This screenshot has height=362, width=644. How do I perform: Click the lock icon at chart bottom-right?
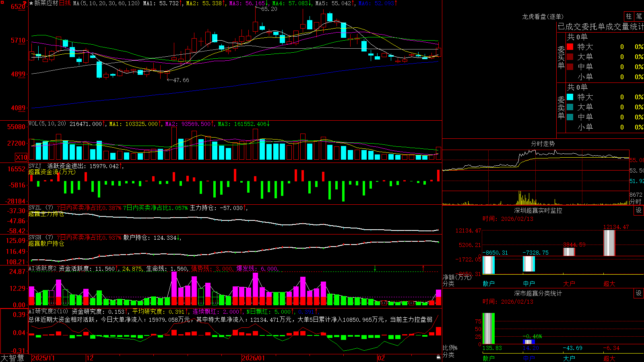click(438, 357)
